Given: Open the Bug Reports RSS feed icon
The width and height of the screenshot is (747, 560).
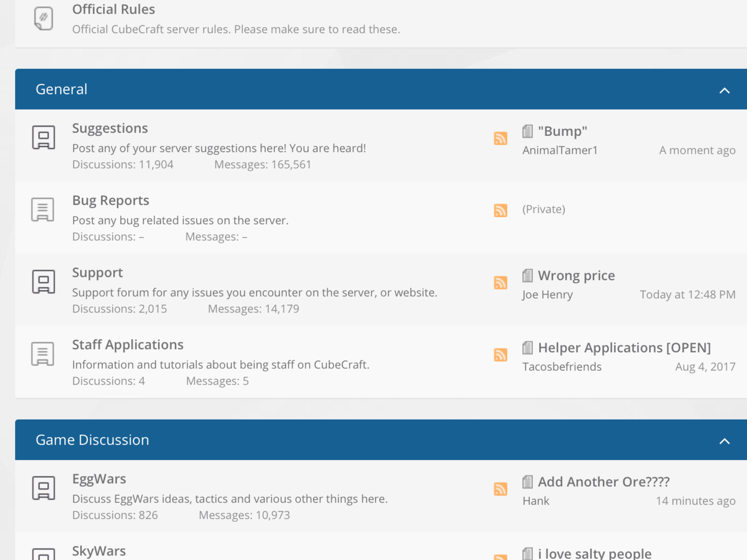Looking at the screenshot, I should pos(500,210).
